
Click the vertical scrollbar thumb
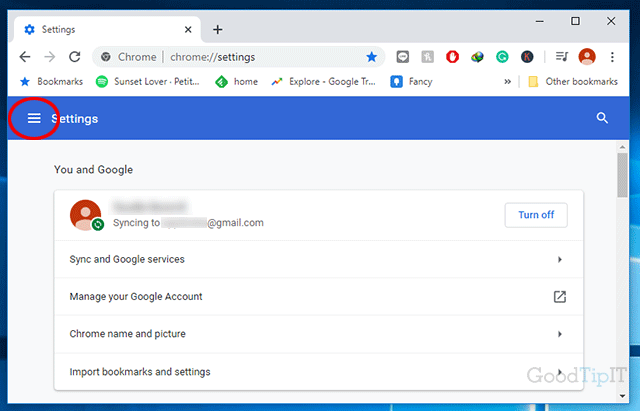(x=622, y=175)
